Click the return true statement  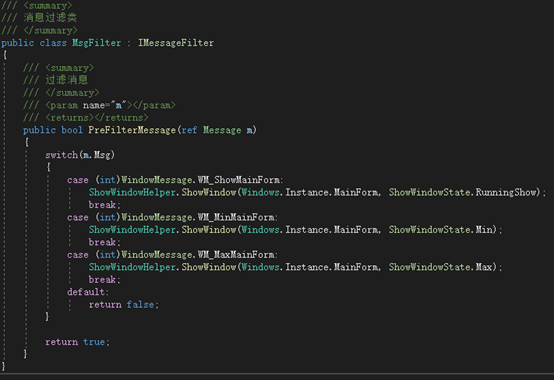[x=77, y=342]
